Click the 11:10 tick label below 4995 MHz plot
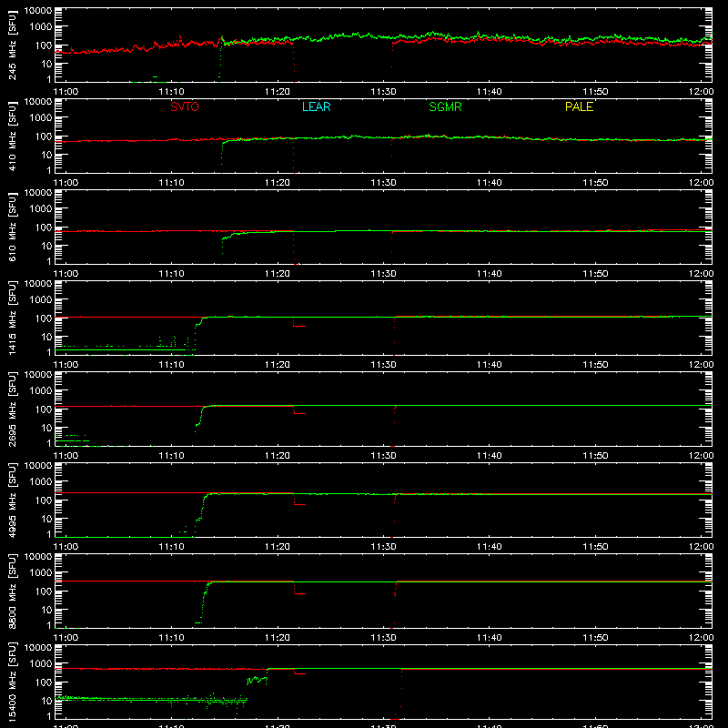 pos(171,547)
